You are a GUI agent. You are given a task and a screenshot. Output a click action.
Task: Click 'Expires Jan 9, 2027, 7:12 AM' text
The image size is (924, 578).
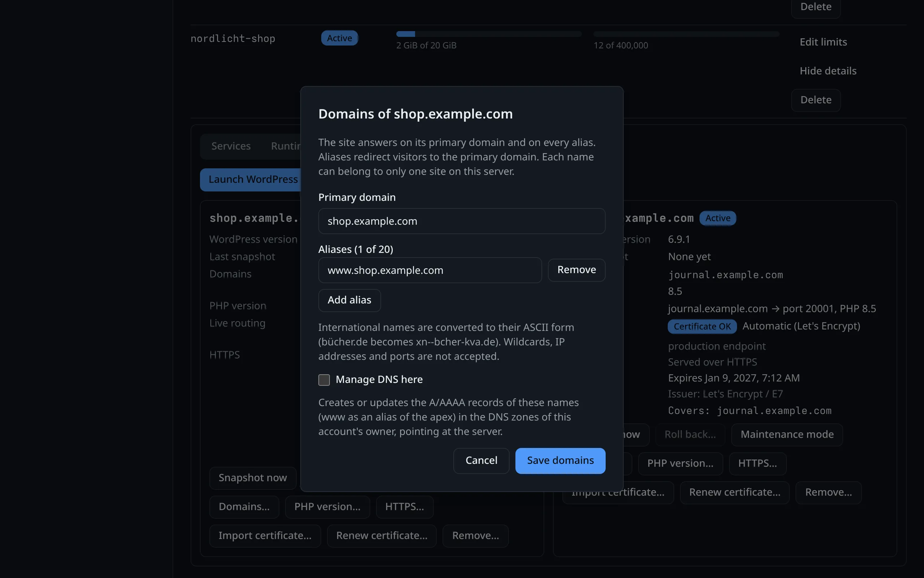click(x=733, y=379)
